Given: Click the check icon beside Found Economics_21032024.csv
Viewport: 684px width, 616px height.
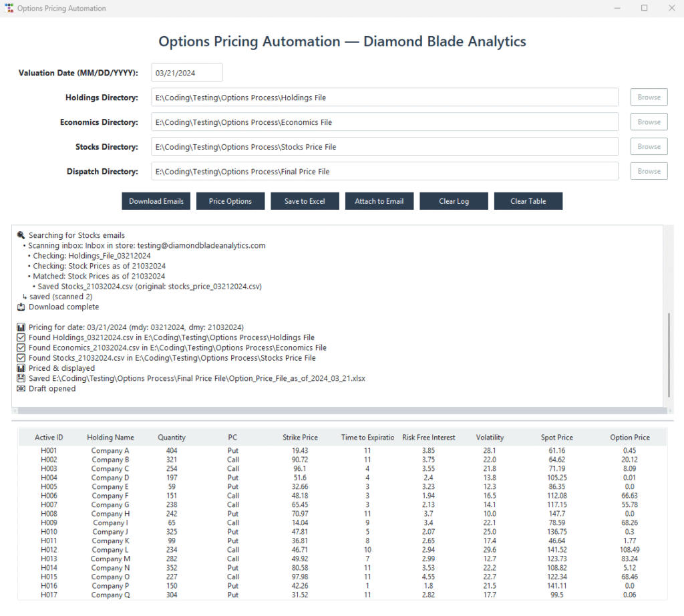Looking at the screenshot, I should click(x=21, y=347).
